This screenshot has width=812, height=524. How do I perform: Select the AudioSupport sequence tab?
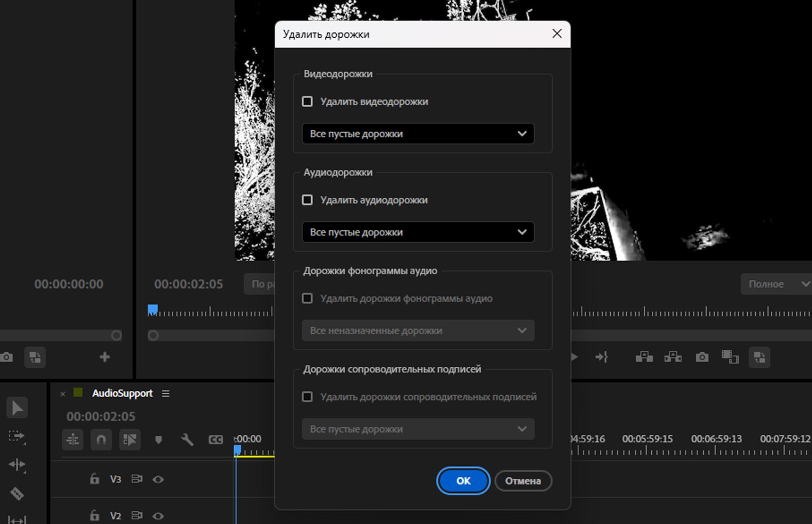pyautogui.click(x=122, y=393)
